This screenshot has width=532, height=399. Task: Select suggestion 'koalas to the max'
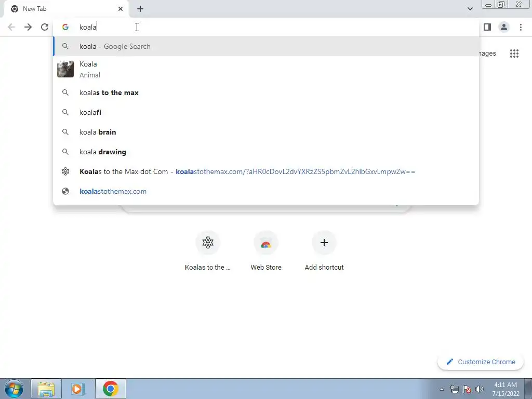pyautogui.click(x=266, y=92)
